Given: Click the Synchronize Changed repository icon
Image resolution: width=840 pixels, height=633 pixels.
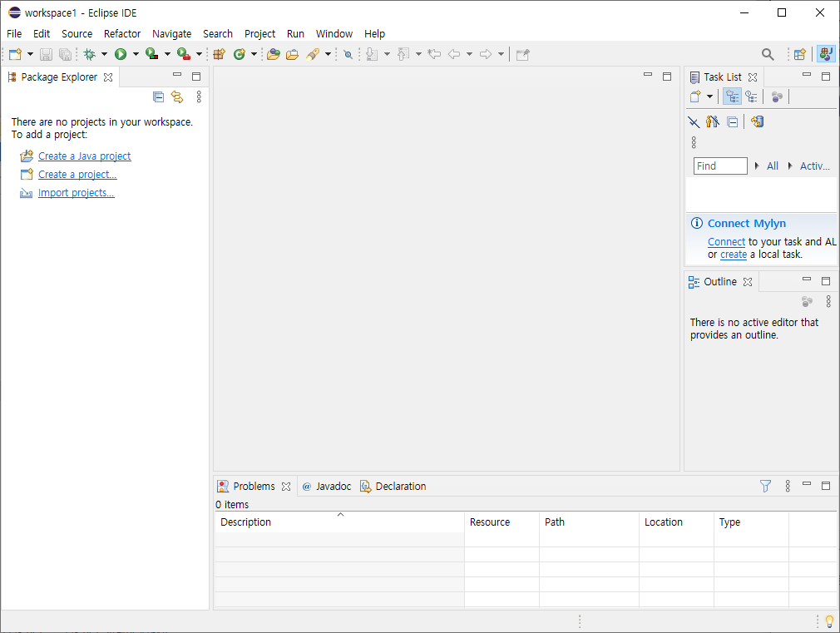Looking at the screenshot, I should [x=757, y=121].
